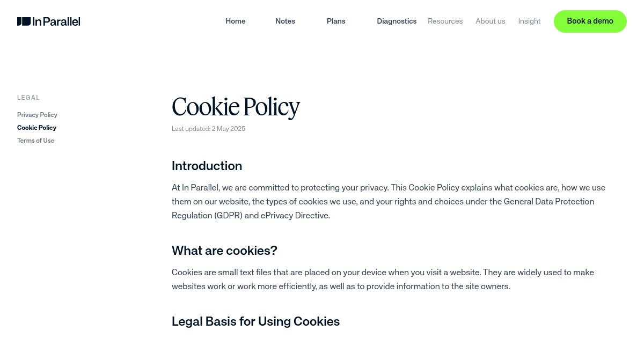Go to the Home nav item

pyautogui.click(x=236, y=21)
